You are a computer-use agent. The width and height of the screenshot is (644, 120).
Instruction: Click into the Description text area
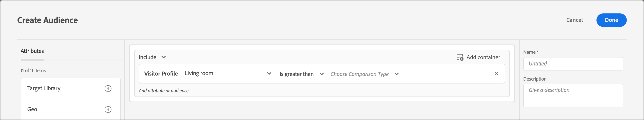(x=573, y=95)
